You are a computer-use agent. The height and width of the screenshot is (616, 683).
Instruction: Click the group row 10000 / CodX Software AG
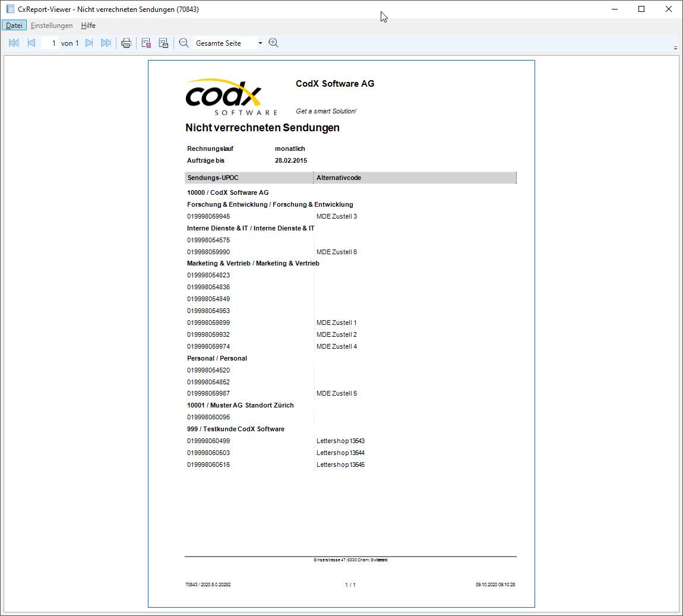228,192
